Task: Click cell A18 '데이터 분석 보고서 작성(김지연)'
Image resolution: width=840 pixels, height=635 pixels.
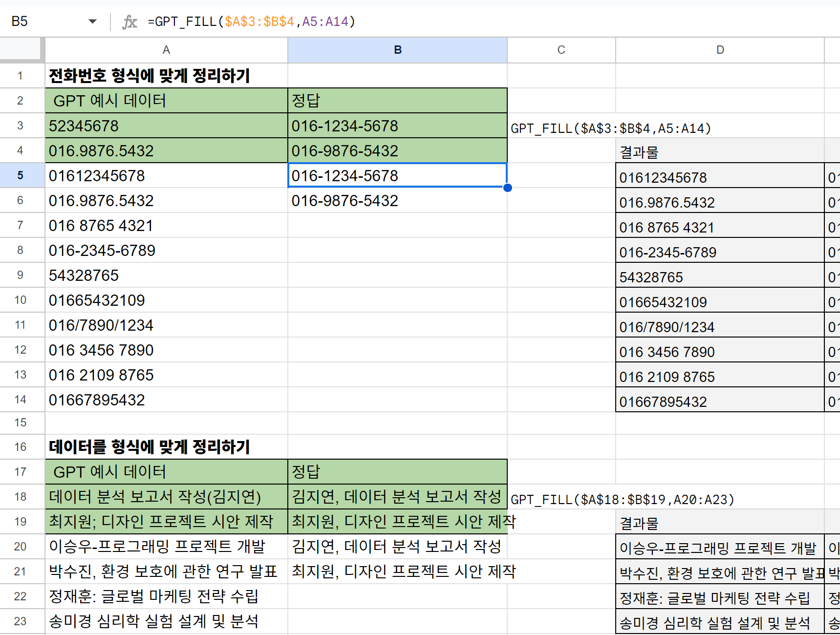Action: [166, 497]
